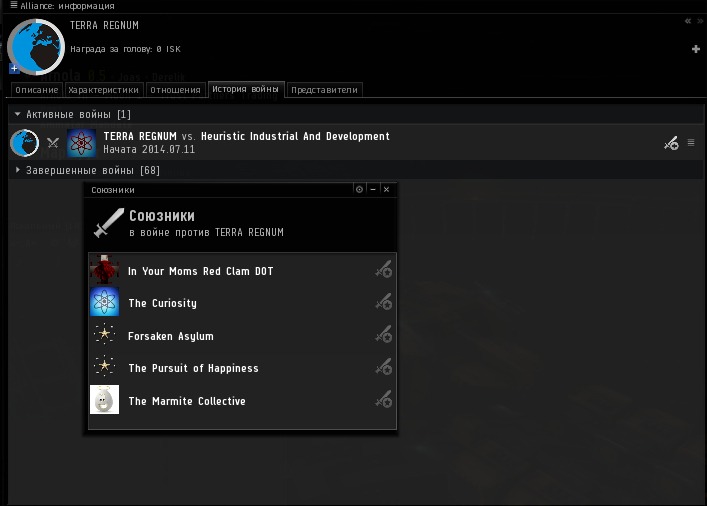Viewport: 707px width, 506px height.
Task: Select The Pursuit of Happiness ally
Action: click(x=243, y=368)
